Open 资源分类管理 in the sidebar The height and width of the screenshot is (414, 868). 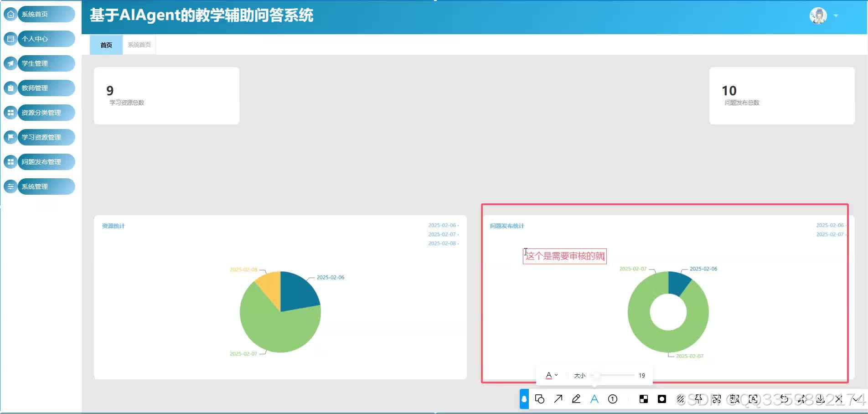39,113
